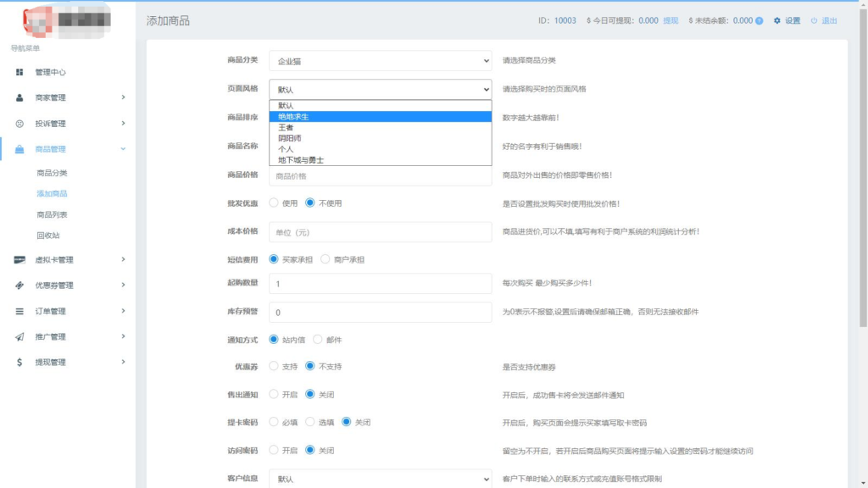This screenshot has width=868, height=488.
Task: Select 使用 for 批发优惠
Action: (272, 202)
